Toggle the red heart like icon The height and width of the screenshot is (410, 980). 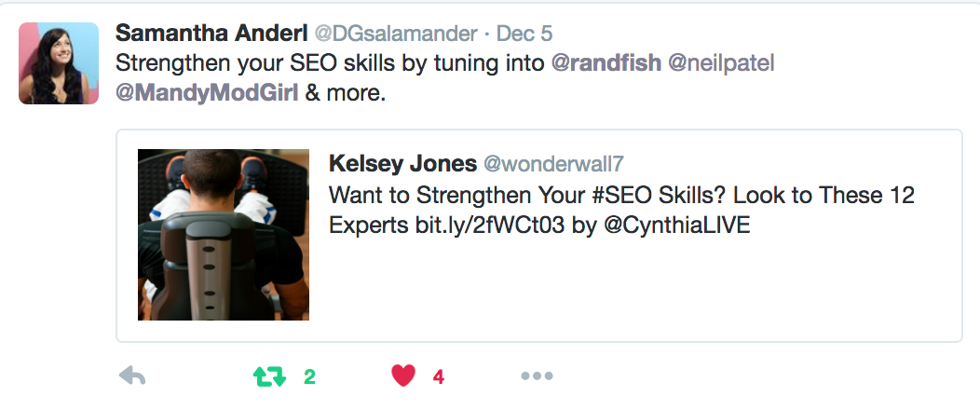402,376
